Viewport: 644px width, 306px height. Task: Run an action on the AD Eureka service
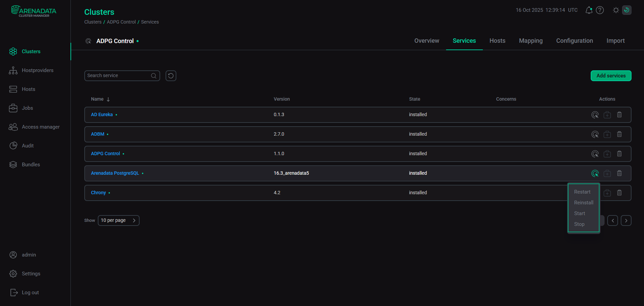point(595,114)
